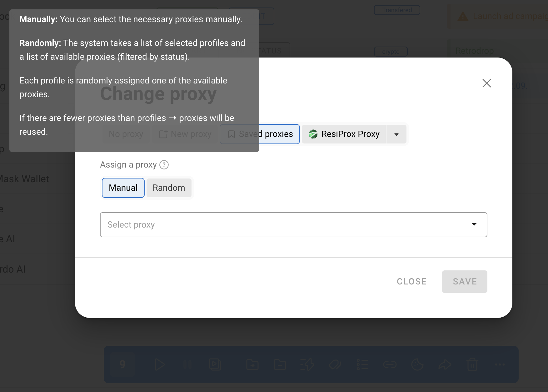Click the play icon in the bottom toolbar

(160, 364)
